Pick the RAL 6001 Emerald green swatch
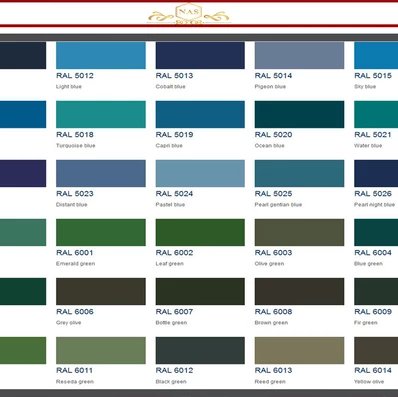This screenshot has width=398, height=397. (101, 232)
